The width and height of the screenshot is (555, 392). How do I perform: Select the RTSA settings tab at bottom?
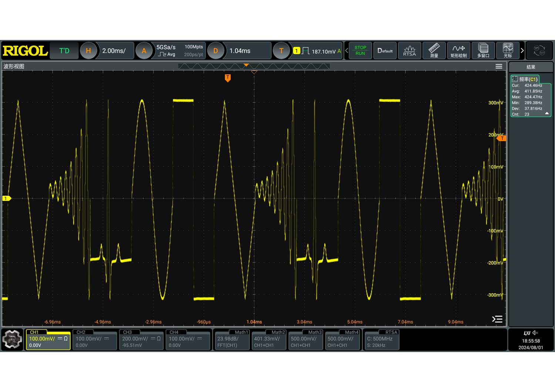click(x=381, y=339)
